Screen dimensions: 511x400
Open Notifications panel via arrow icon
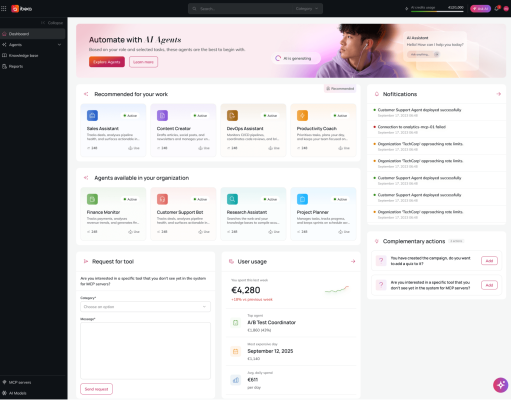499,94
